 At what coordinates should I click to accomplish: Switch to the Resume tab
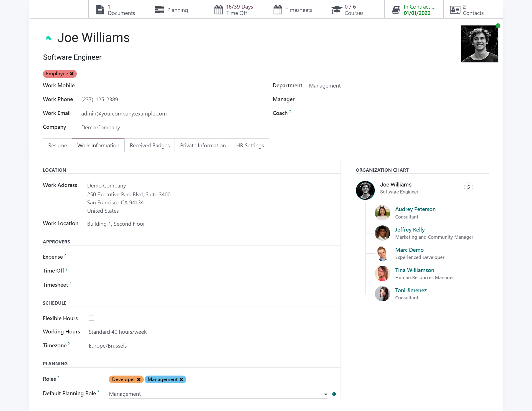[x=57, y=145]
